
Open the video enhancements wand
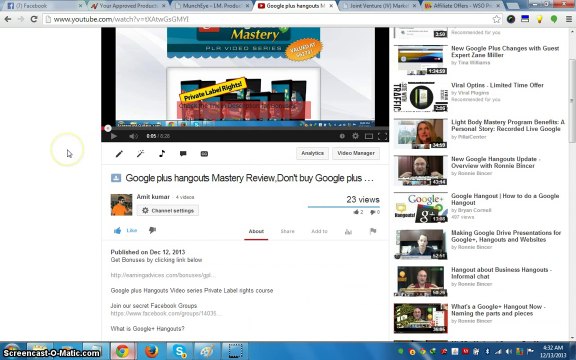click(x=140, y=154)
